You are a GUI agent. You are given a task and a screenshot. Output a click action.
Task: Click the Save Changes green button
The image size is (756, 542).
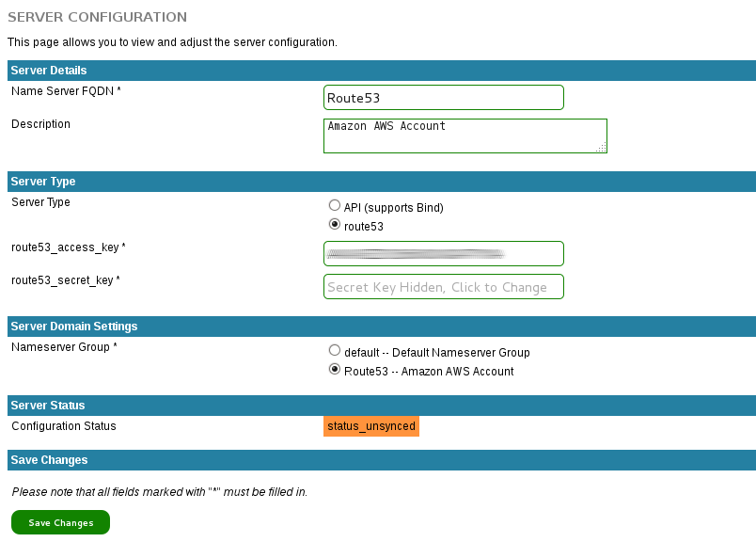point(61,522)
